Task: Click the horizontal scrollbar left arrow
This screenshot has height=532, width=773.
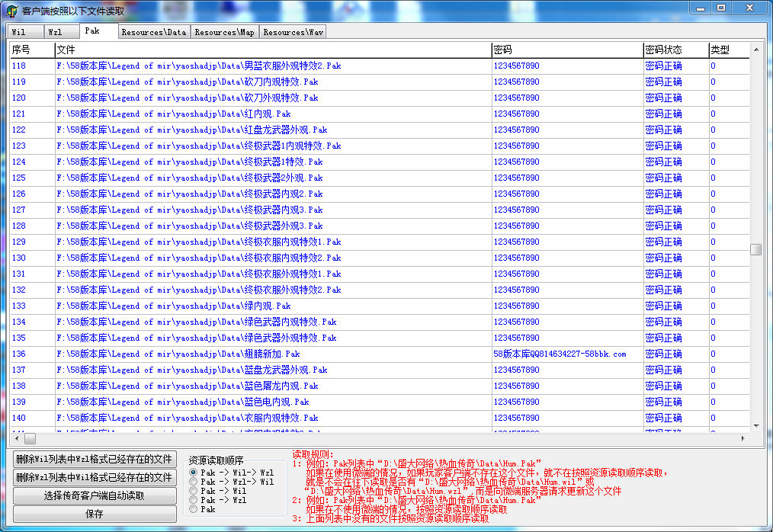Action: pos(16,439)
